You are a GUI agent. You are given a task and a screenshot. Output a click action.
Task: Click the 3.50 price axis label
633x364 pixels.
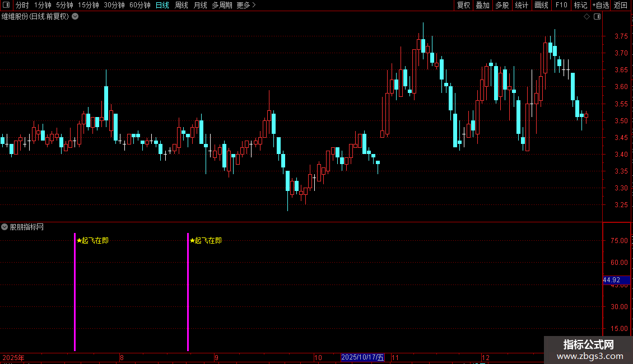pos(621,120)
